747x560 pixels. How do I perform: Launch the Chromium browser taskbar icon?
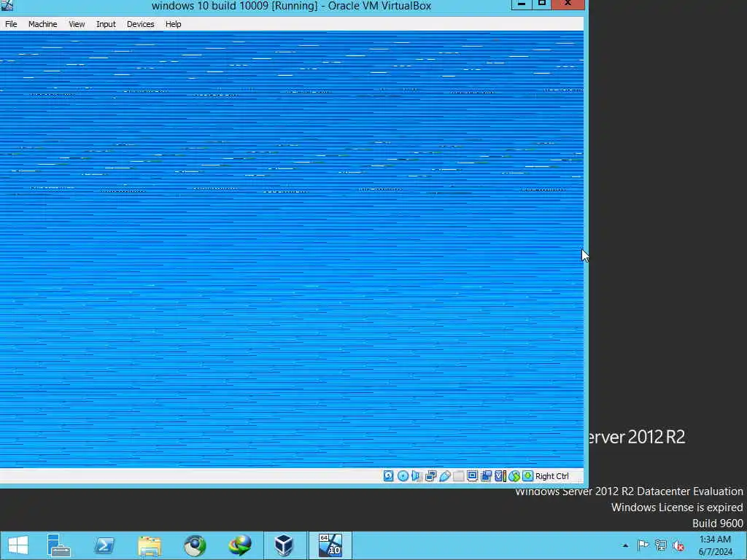tap(195, 545)
